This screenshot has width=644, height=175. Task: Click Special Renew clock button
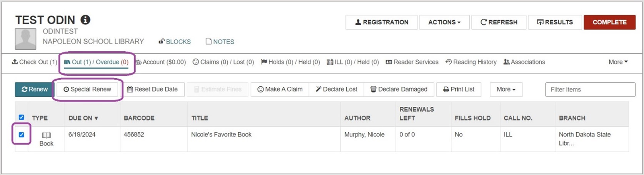(x=87, y=89)
